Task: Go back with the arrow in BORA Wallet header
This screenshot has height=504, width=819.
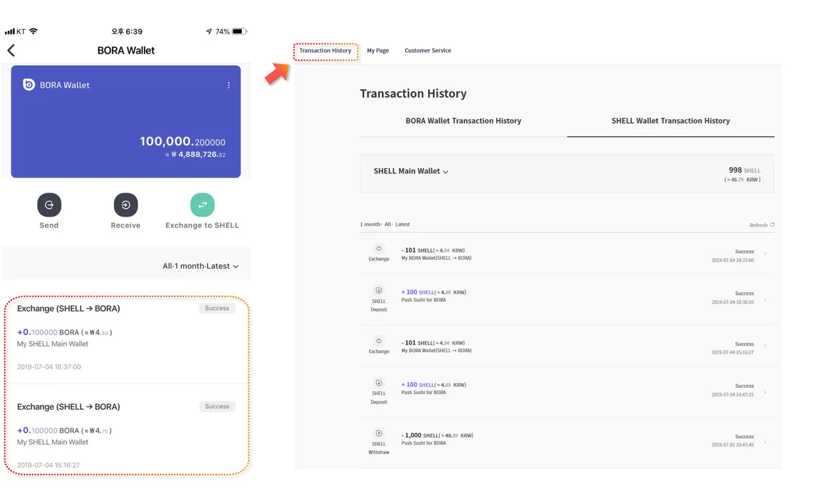Action: click(x=11, y=51)
